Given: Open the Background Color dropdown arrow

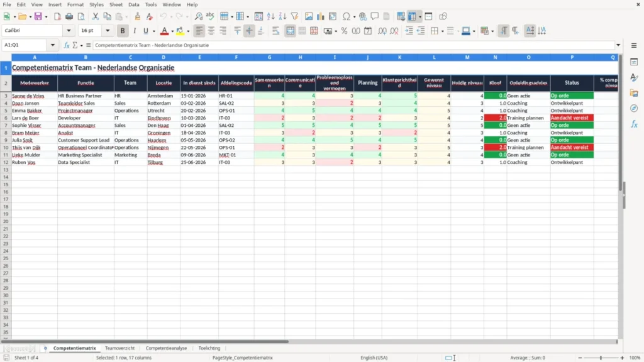Looking at the screenshot, I should [188, 31].
